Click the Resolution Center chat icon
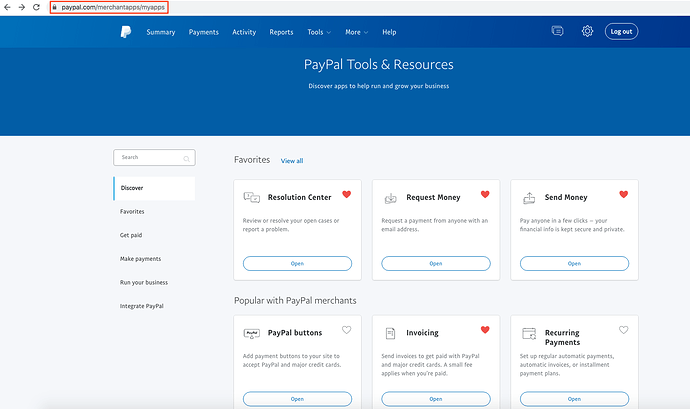 (252, 198)
